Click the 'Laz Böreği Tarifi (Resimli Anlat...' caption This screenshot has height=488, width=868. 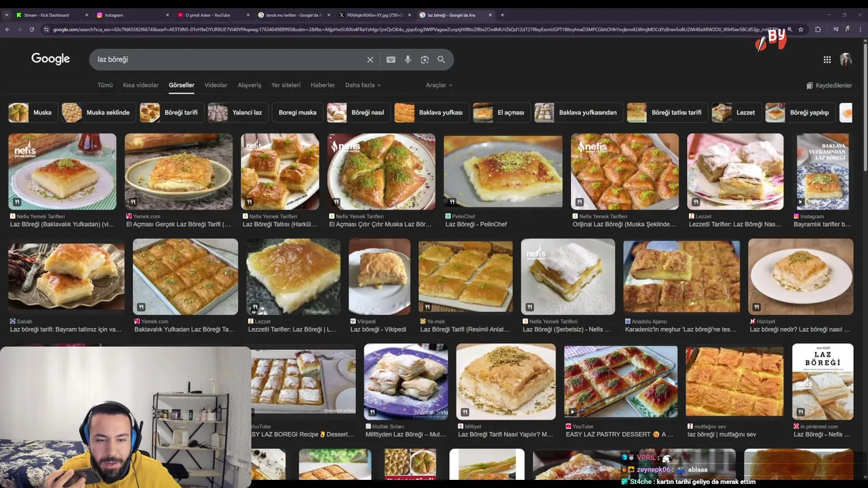[x=465, y=329]
